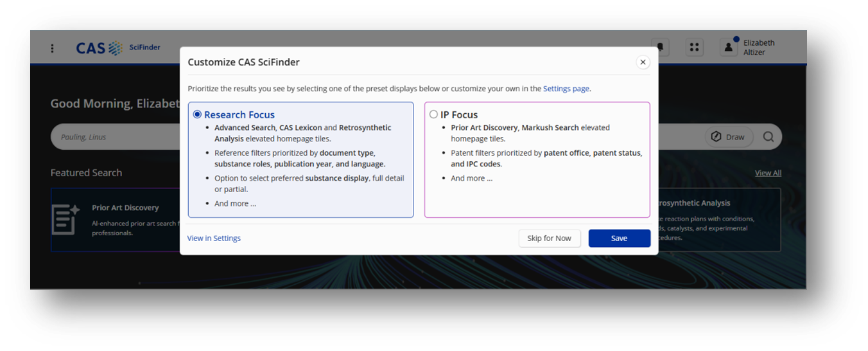
Task: Click the Customize CAS SciFinder title
Action: (x=243, y=62)
